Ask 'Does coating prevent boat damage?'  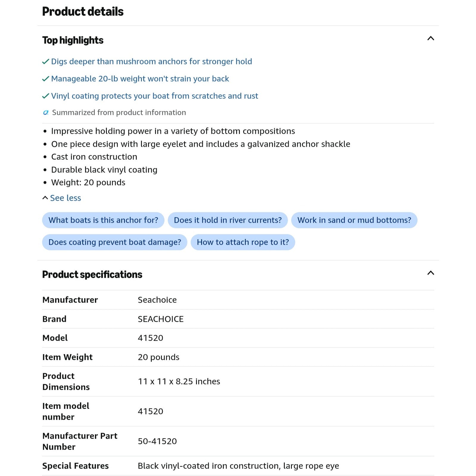click(x=115, y=242)
